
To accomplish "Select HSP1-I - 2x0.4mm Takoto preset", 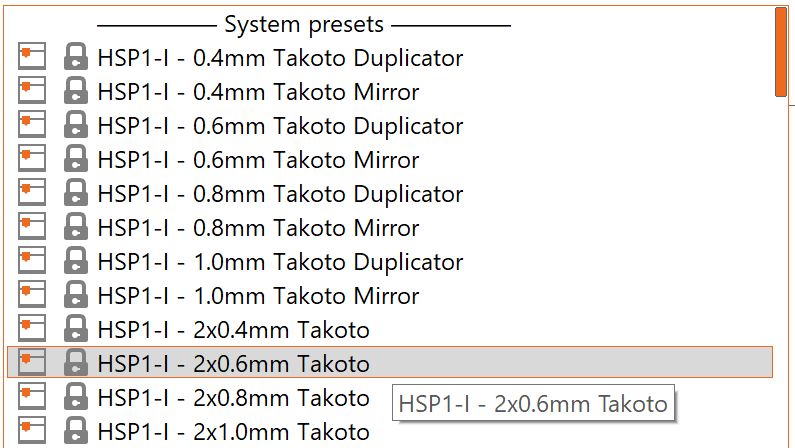I will (233, 330).
